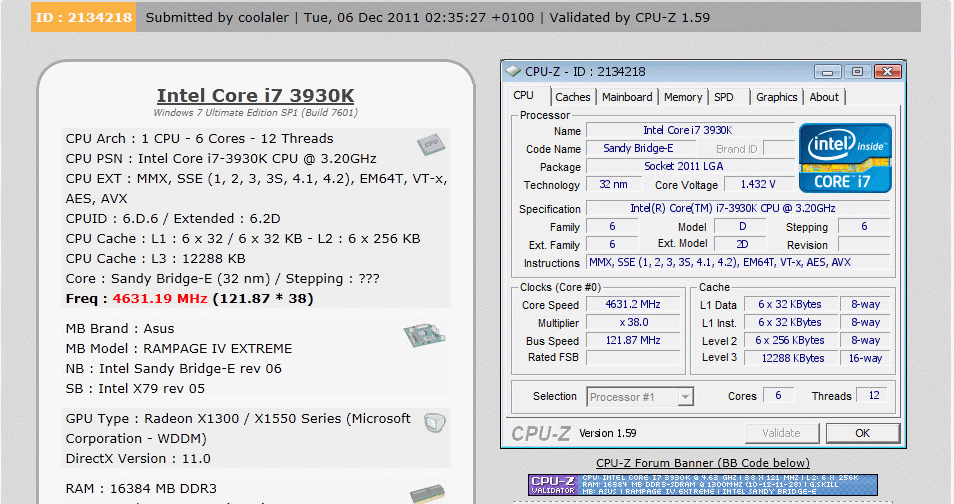Click the Technology field 32 nm
954x504 pixels.
613,184
